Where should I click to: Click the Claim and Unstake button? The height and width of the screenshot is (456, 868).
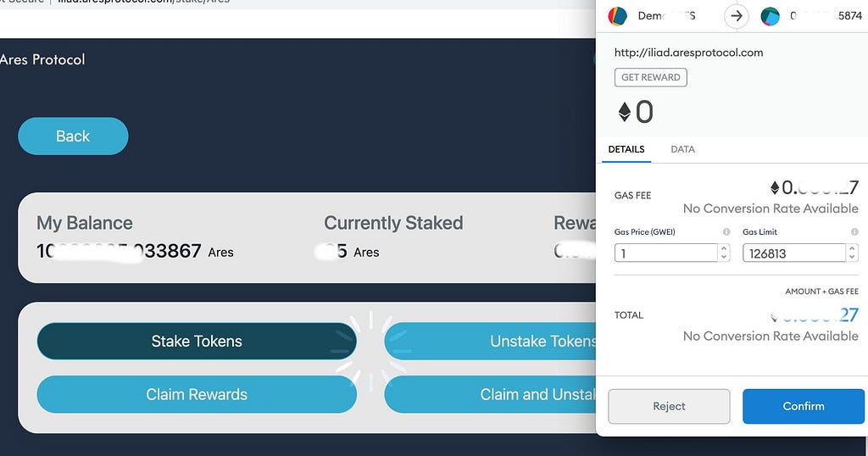tap(490, 394)
